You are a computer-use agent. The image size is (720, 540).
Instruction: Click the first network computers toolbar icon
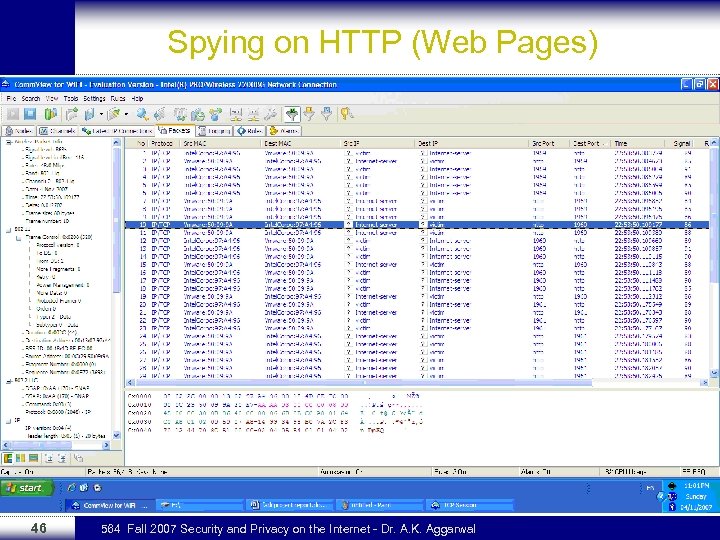(236, 114)
